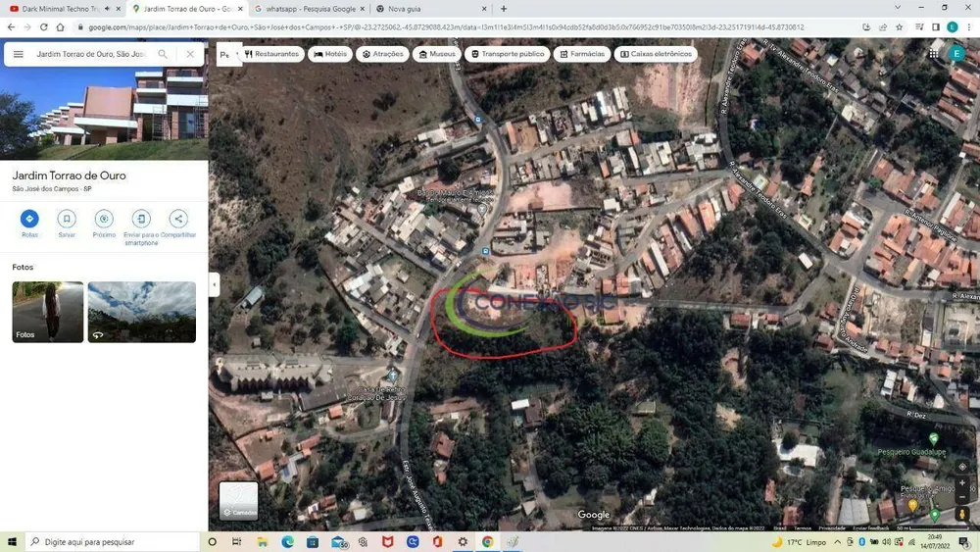Open the Google Maps hamburger menu

tap(18, 54)
